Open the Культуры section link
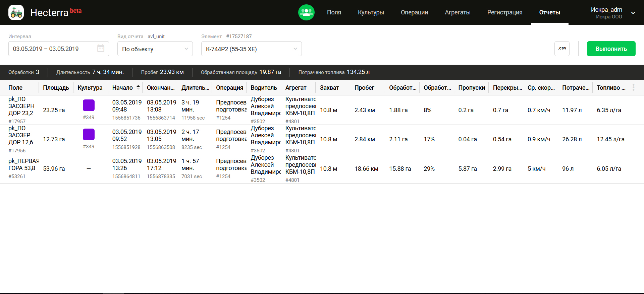Image resolution: width=644 pixels, height=294 pixels. coord(371,12)
